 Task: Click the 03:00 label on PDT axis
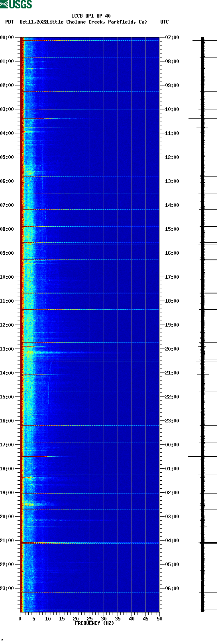coord(7,109)
